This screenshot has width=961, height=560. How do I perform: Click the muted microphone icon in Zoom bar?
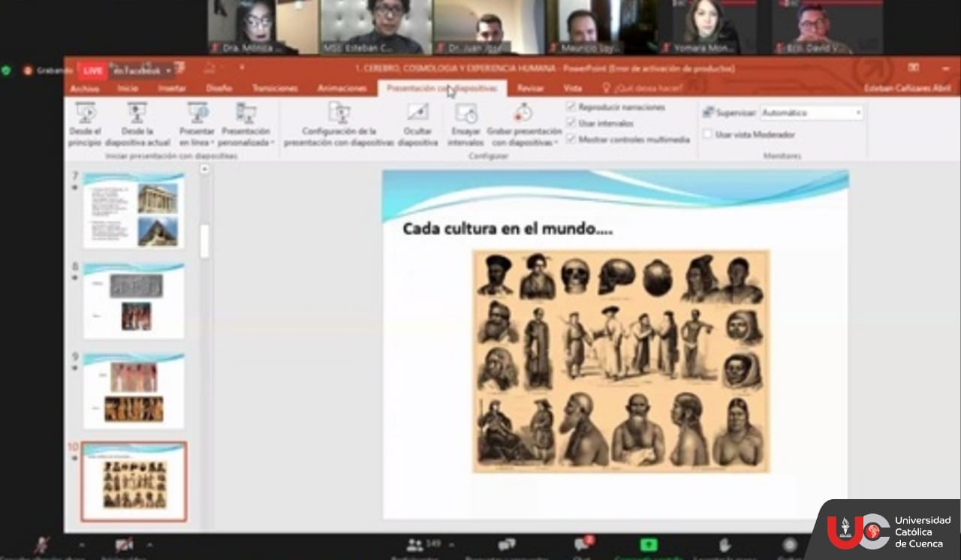(x=41, y=545)
